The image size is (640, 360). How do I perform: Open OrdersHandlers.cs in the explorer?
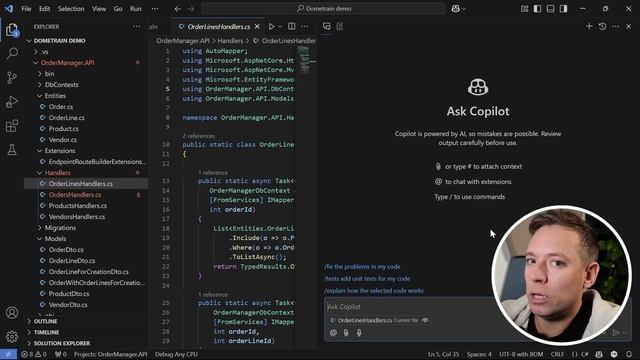pyautogui.click(x=75, y=195)
